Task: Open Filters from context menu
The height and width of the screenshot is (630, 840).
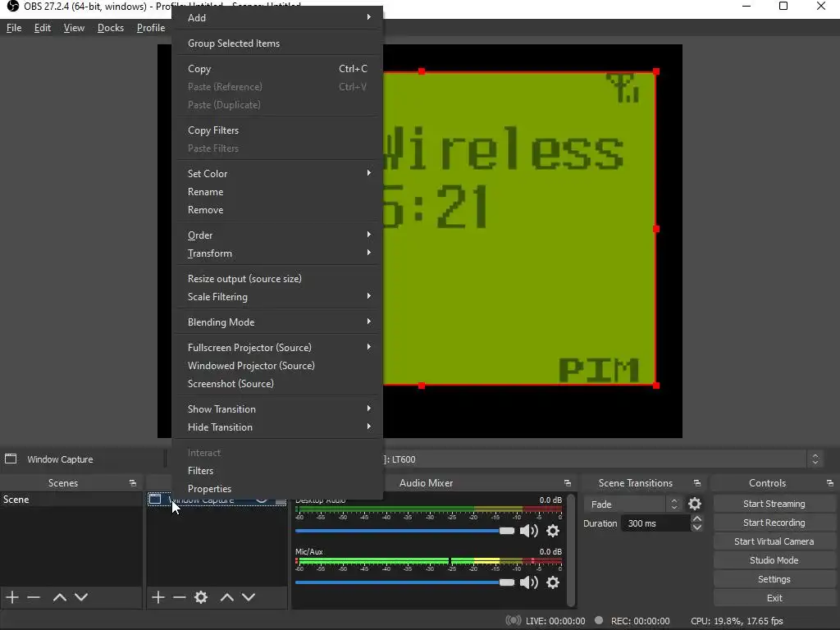Action: click(279, 471)
